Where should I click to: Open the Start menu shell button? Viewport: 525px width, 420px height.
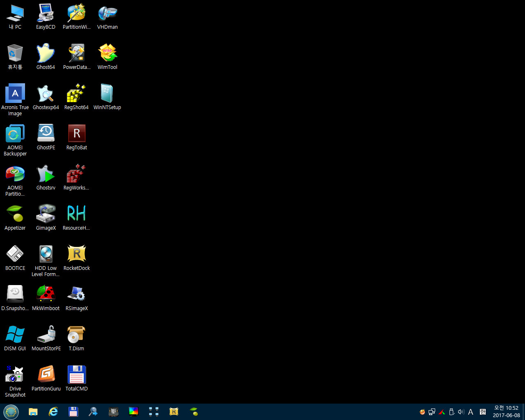(x=11, y=412)
